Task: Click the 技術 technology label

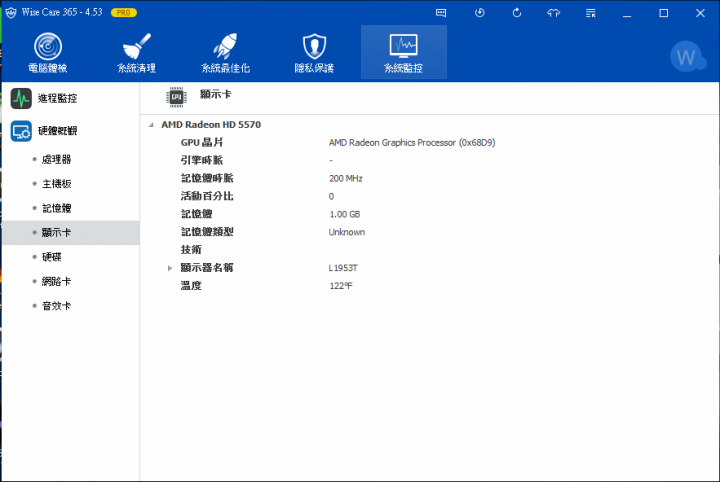Action: coord(191,250)
